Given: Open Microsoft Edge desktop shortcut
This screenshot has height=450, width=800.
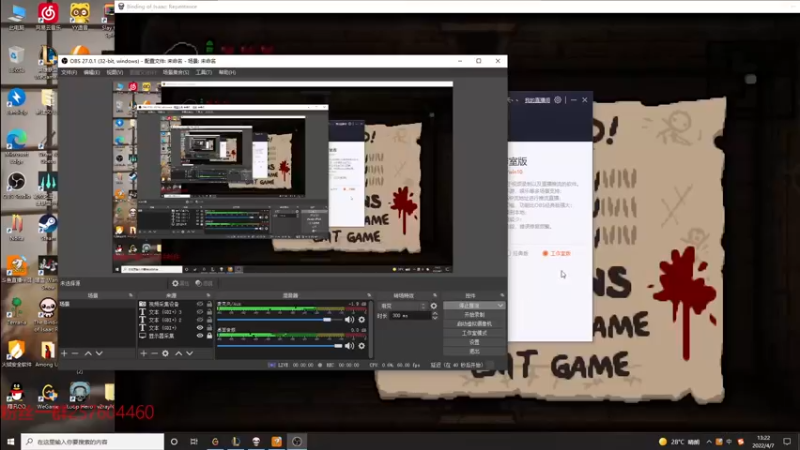Looking at the screenshot, I should [x=16, y=146].
